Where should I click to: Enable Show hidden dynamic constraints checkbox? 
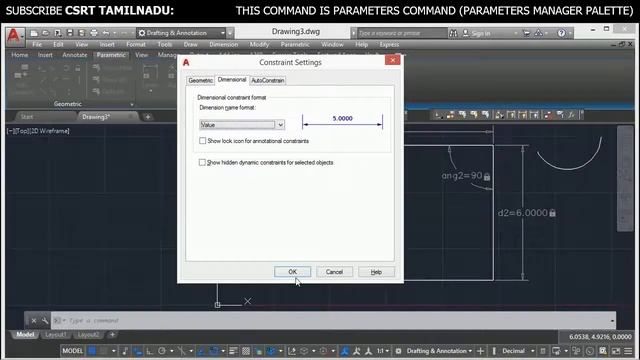coord(202,162)
